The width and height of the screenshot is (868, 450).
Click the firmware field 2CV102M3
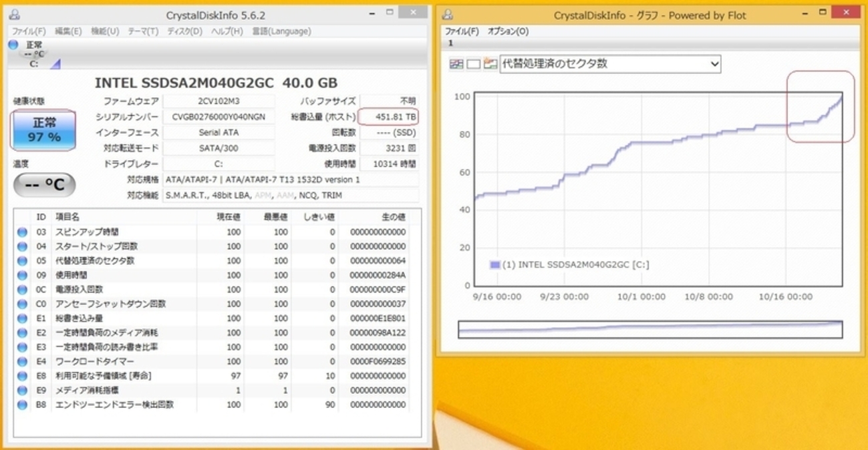[x=219, y=101]
